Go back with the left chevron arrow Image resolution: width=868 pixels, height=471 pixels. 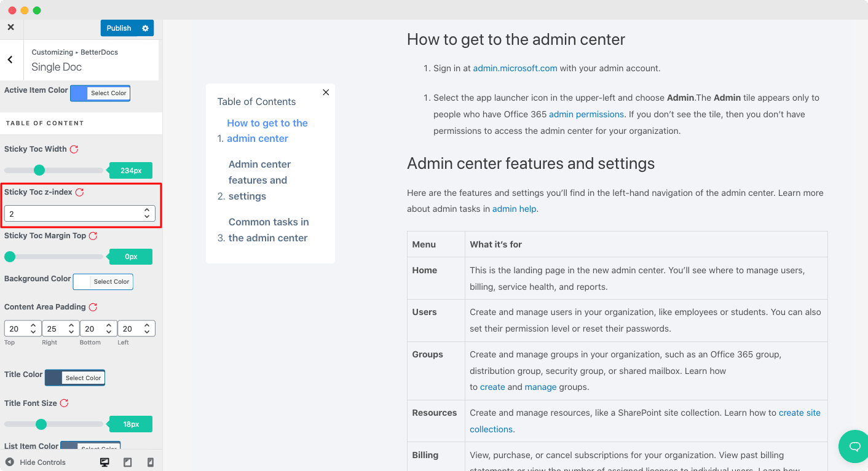coord(10,60)
